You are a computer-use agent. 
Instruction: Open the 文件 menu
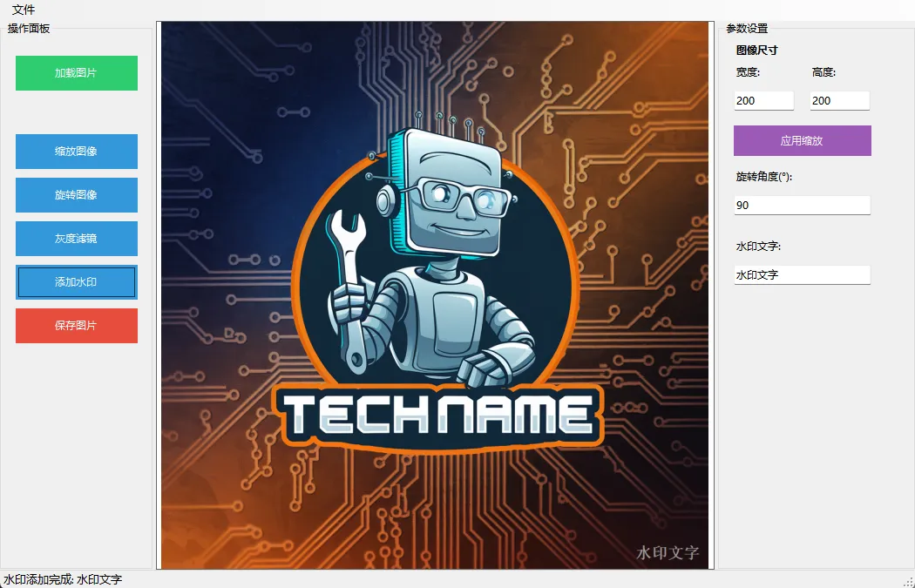pos(24,10)
